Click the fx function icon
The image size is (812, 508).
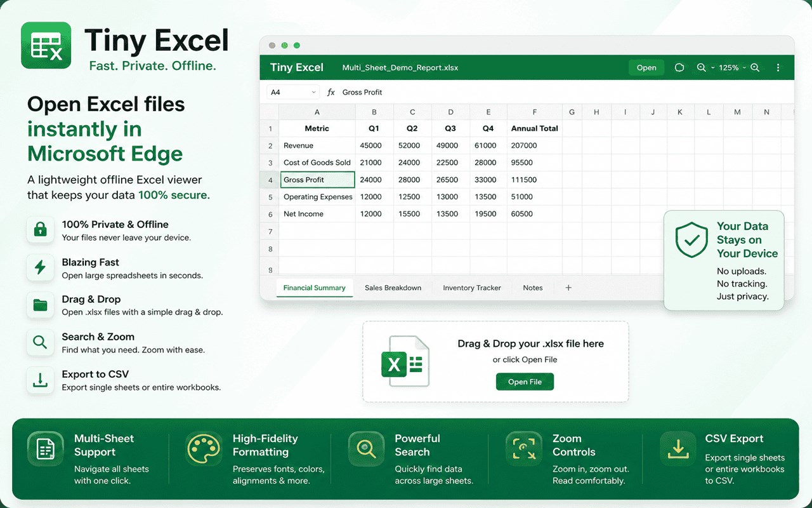(331, 92)
